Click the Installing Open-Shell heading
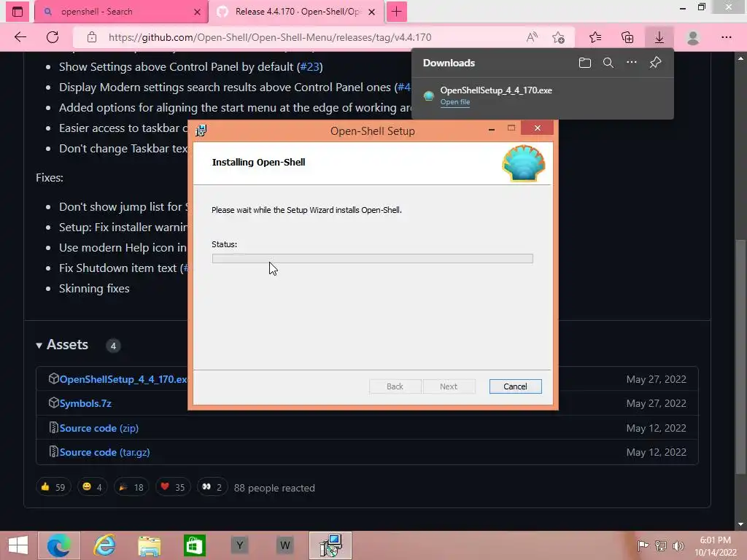 (259, 163)
